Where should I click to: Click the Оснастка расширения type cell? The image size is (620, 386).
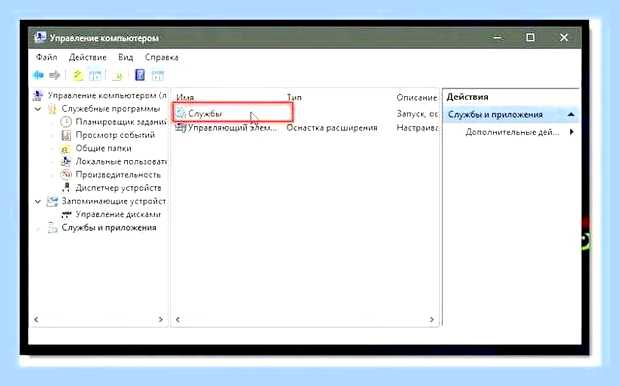pos(332,128)
